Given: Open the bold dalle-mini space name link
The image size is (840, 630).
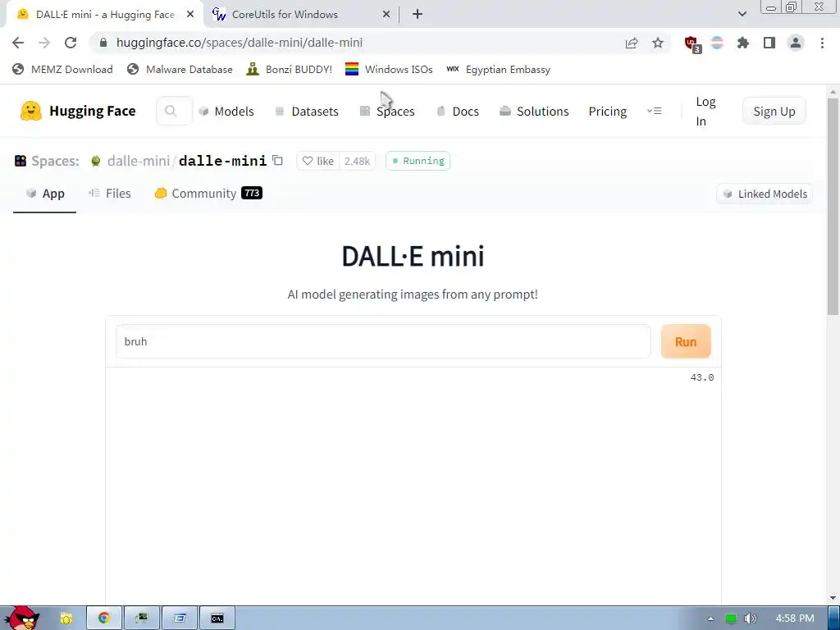Looking at the screenshot, I should point(222,161).
